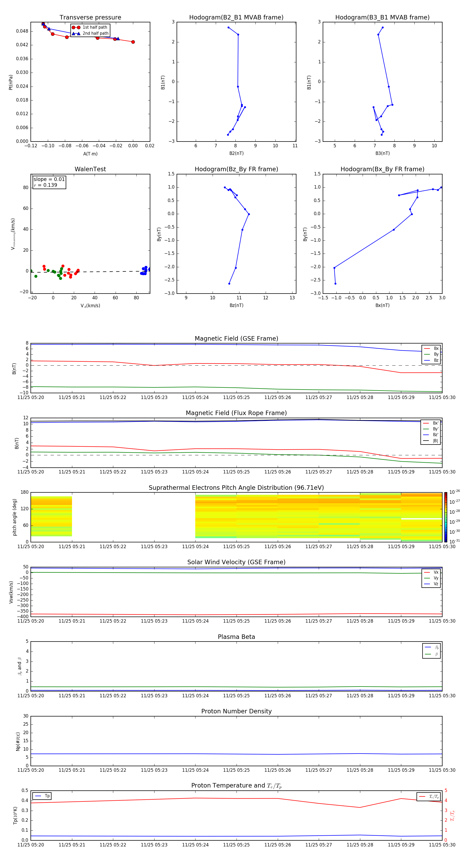Select Vz in the solar wind legend
The width and height of the screenshot is (473, 868).
[431, 584]
